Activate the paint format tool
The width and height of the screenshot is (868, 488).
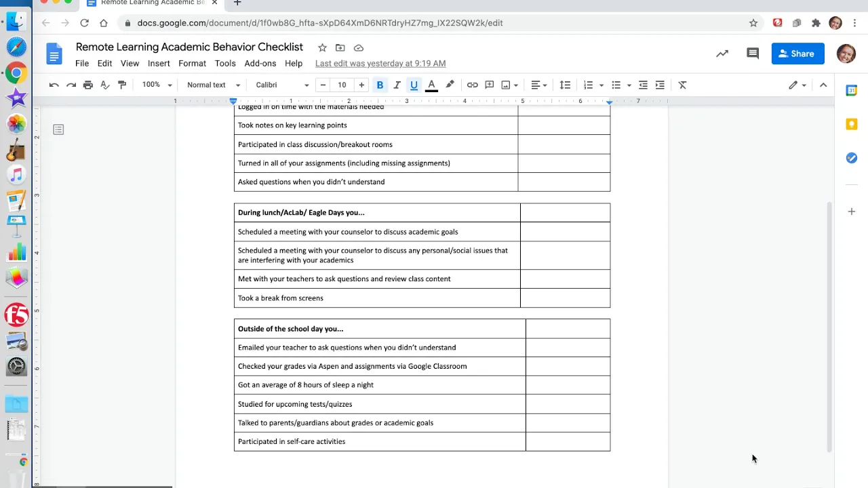click(122, 85)
